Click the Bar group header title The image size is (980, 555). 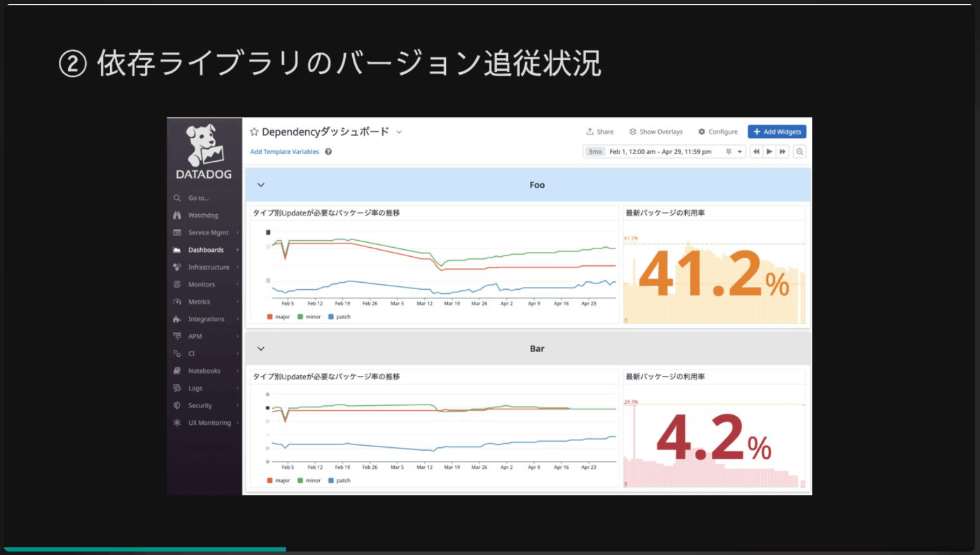tap(537, 349)
